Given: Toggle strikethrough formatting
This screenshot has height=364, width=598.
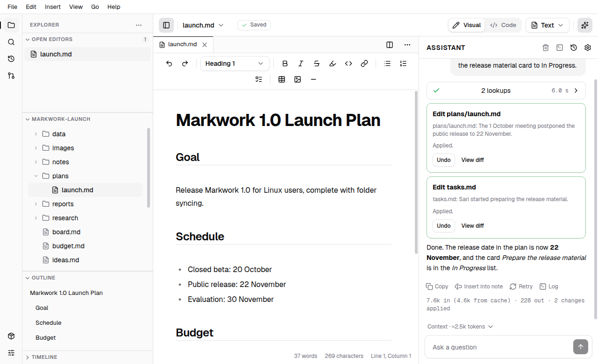Looking at the screenshot, I should (x=317, y=63).
